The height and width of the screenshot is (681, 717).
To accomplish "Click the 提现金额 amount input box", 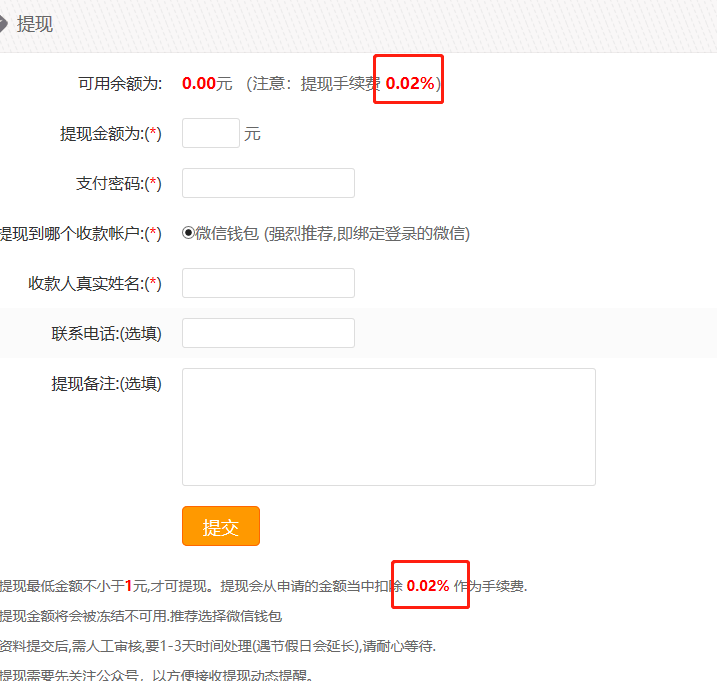I will click(x=210, y=133).
